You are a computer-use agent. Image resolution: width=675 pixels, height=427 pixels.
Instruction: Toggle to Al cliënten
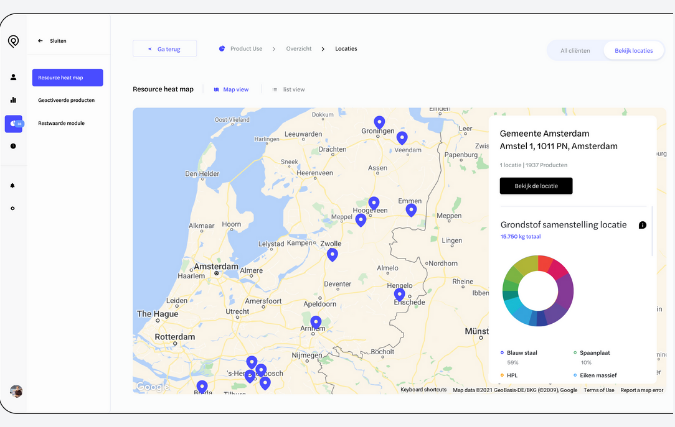(575, 51)
